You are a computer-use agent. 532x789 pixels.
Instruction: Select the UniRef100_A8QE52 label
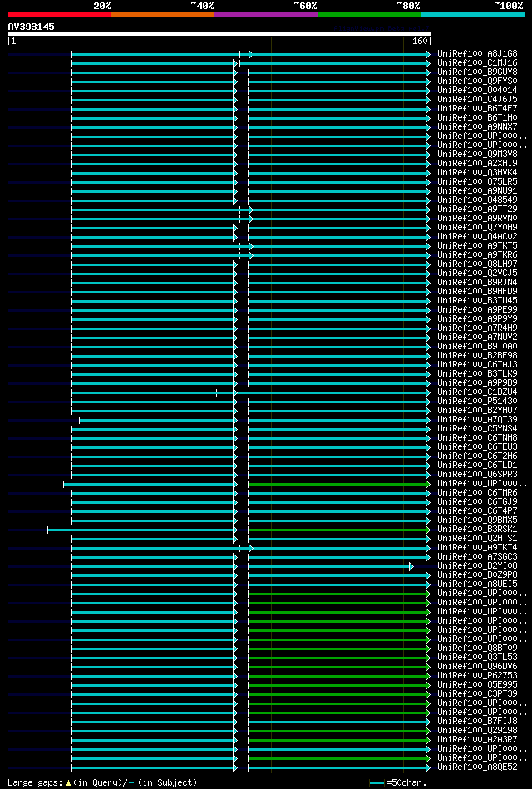(477, 767)
